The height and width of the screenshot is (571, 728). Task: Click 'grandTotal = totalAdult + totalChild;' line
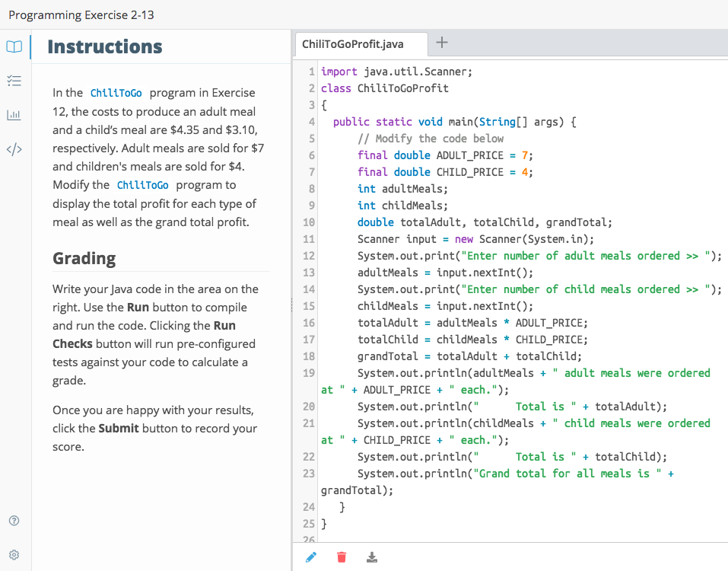[469, 356]
